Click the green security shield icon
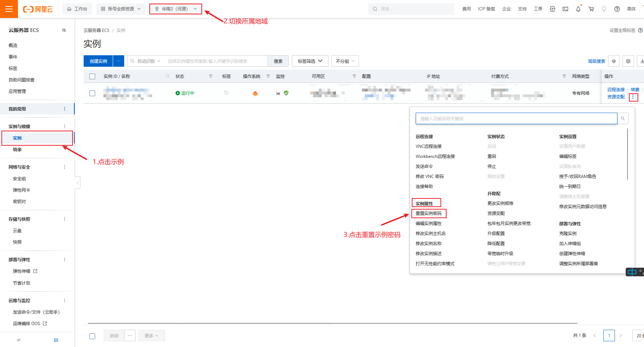The height and width of the screenshot is (347, 644). (286, 93)
